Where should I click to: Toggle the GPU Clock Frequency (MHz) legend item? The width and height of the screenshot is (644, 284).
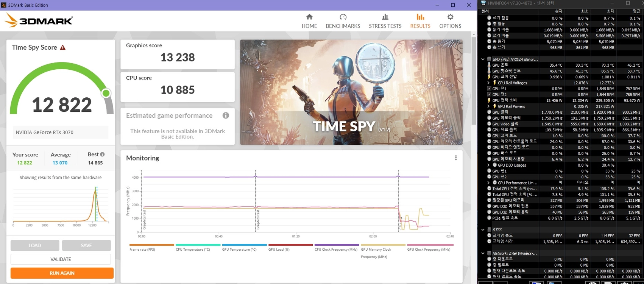click(430, 247)
